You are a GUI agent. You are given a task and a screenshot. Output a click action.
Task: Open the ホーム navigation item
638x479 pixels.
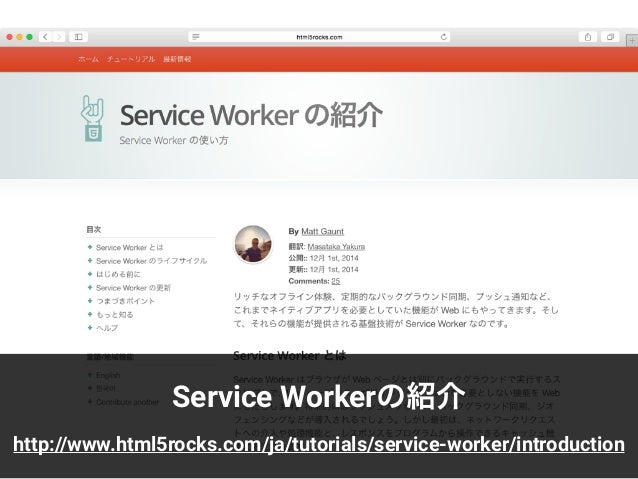88,59
